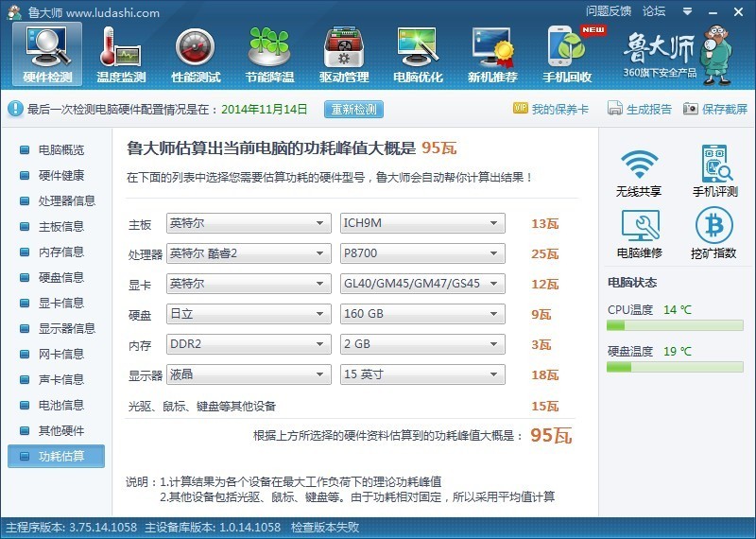Click the detection date 2014年11月14日
The image size is (756, 539).
coord(265,109)
